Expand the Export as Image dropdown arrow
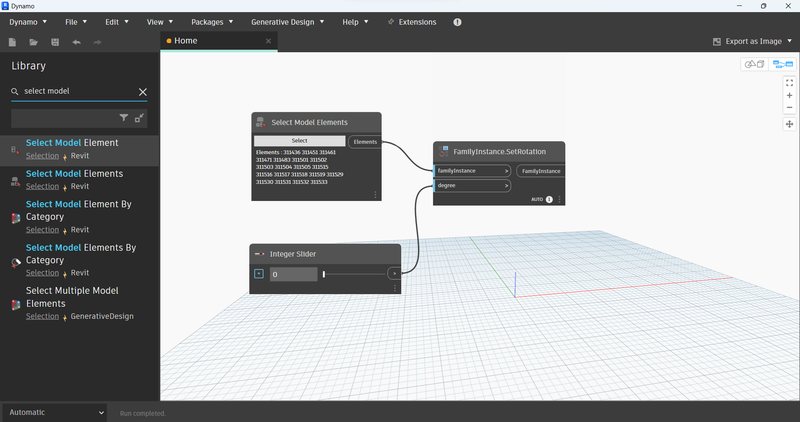 (790, 41)
